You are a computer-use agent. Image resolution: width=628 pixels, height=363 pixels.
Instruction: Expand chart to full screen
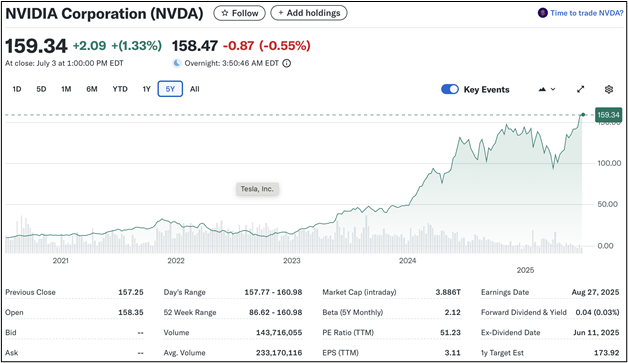click(580, 89)
